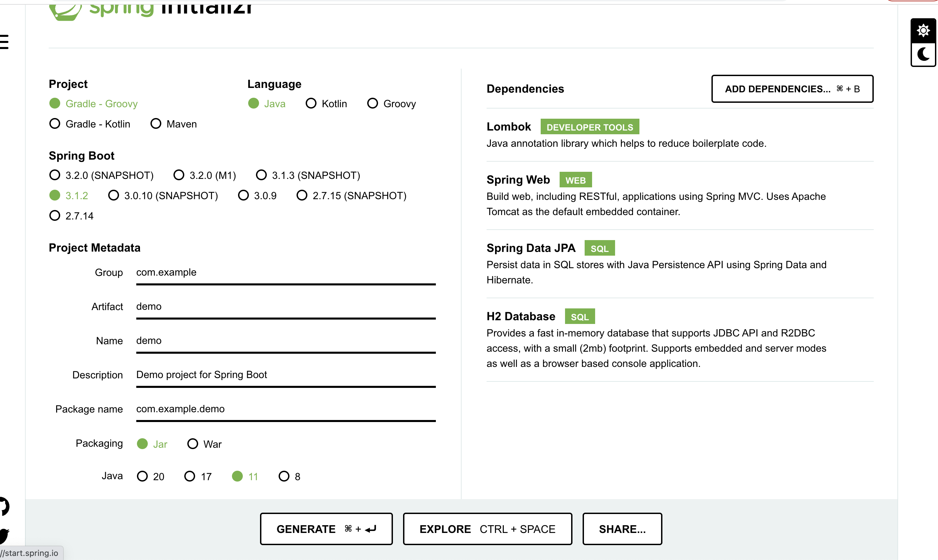
Task: Focus the Group input field
Action: tap(286, 273)
